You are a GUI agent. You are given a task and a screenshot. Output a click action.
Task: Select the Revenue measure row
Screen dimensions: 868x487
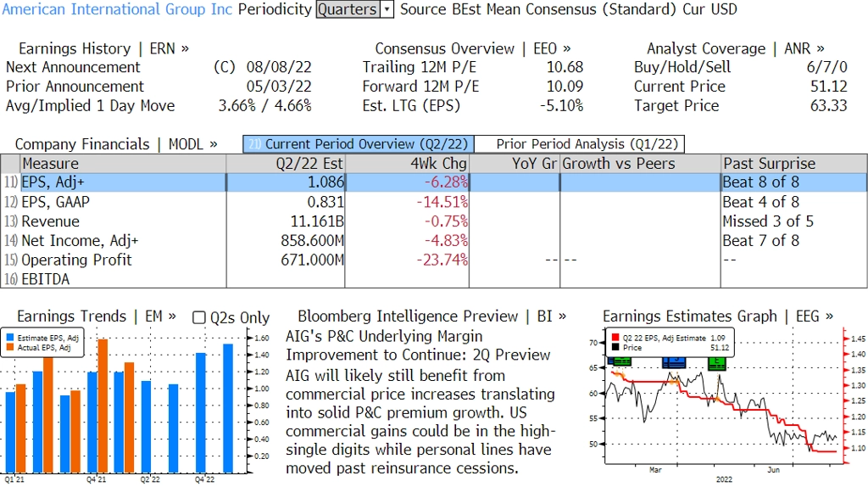coord(434,221)
